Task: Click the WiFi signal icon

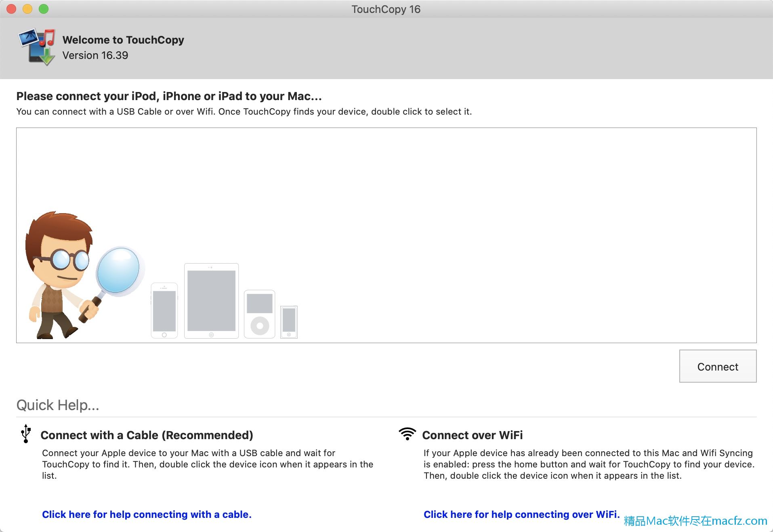Action: [x=407, y=434]
